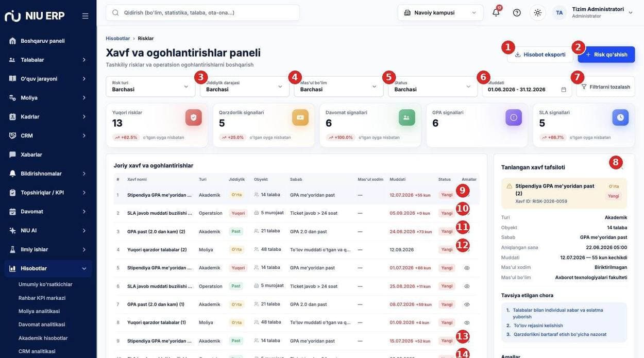Screen dimensions: 644x358
Task: Open the help question mark icon
Action: pos(517,12)
